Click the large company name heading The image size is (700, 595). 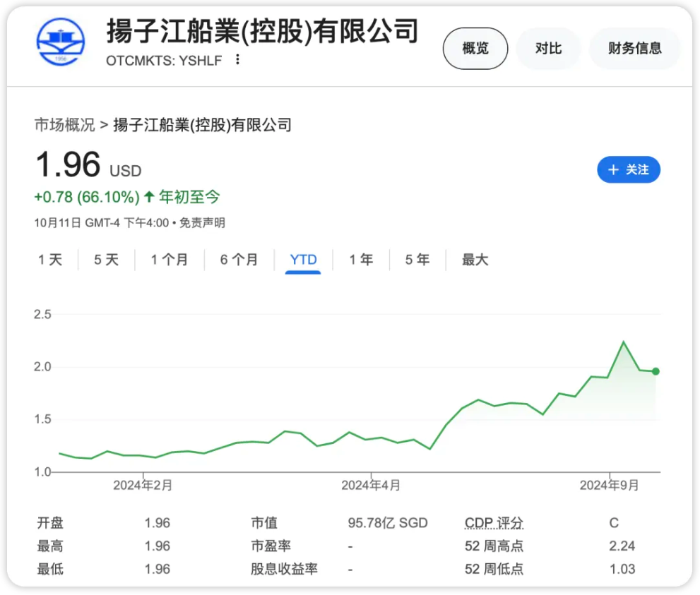(x=263, y=31)
